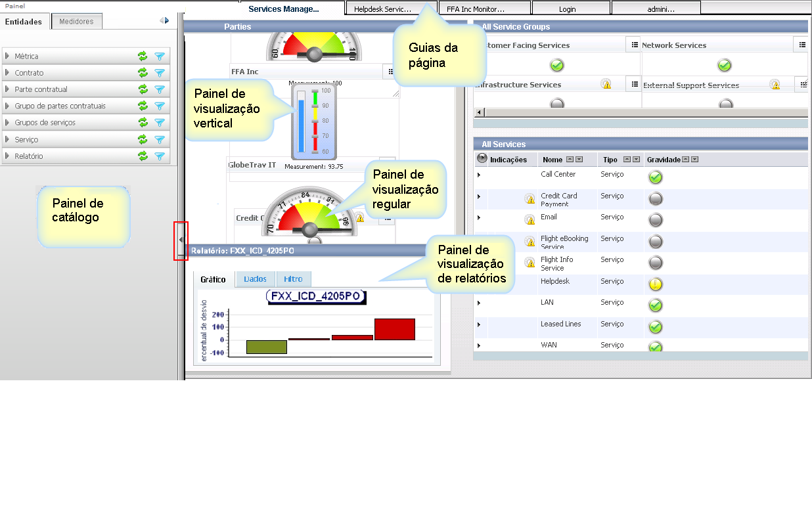This screenshot has width=812, height=530.
Task: Expand the Leased Lines service row
Action: (x=479, y=324)
